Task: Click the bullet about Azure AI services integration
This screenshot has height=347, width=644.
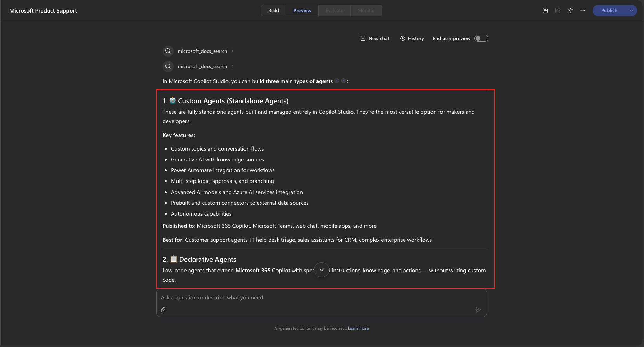Action: (237, 192)
